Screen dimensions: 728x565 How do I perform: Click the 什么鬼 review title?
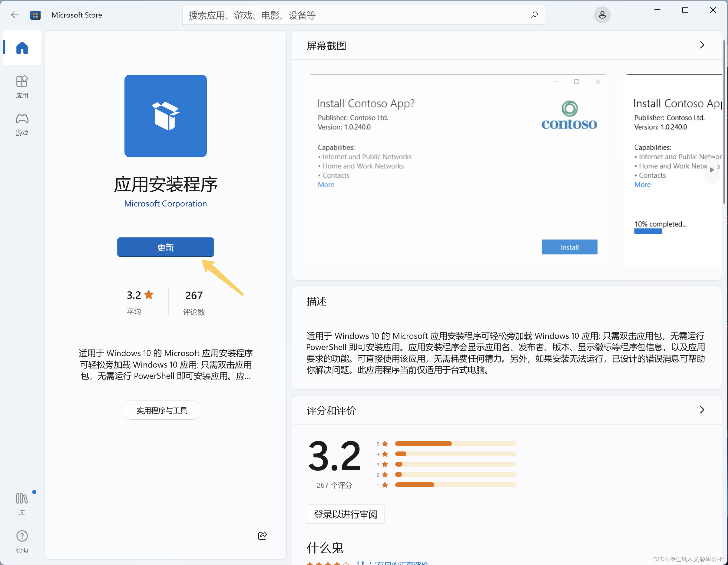click(325, 548)
